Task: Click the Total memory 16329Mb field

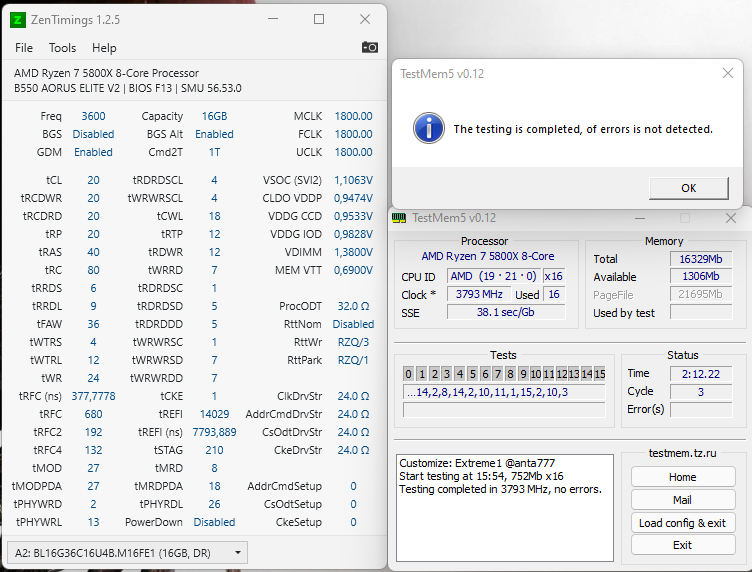Action: 701,259
